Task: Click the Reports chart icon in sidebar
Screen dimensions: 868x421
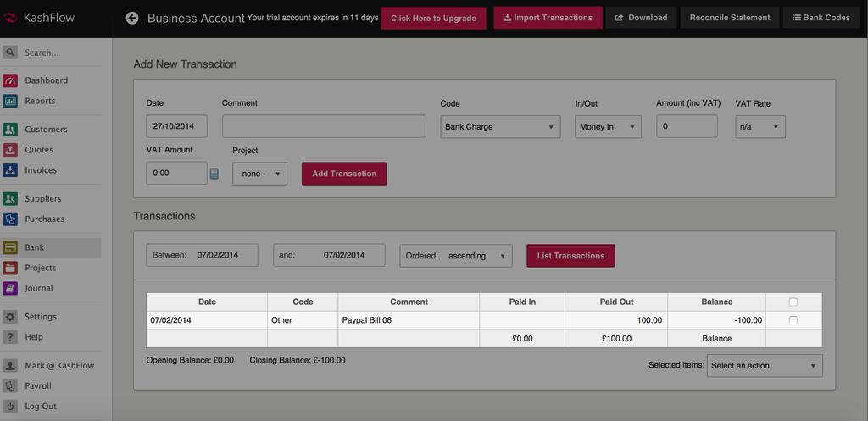Action: coord(10,101)
